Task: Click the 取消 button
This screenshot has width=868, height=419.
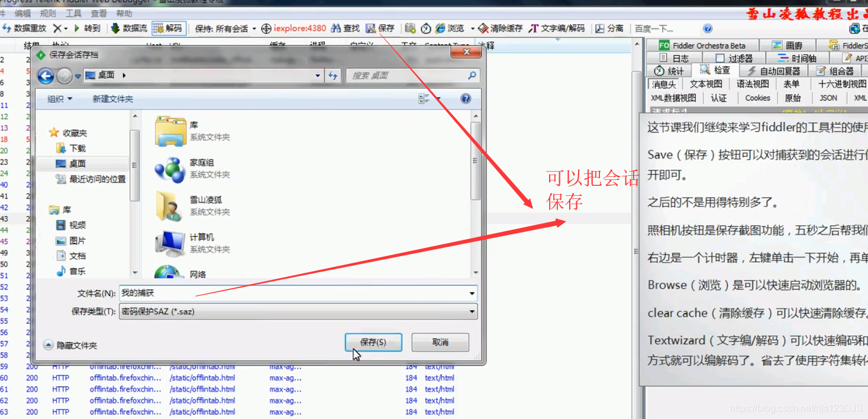Action: 440,342
